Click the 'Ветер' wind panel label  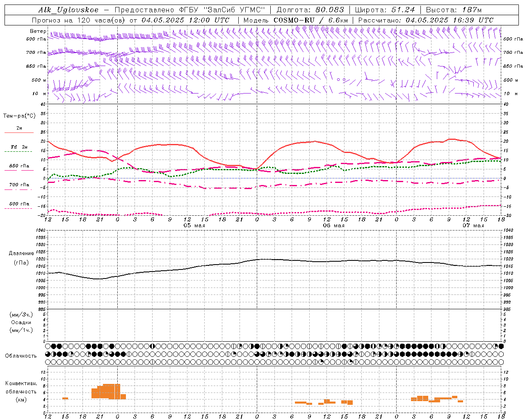click(38, 31)
